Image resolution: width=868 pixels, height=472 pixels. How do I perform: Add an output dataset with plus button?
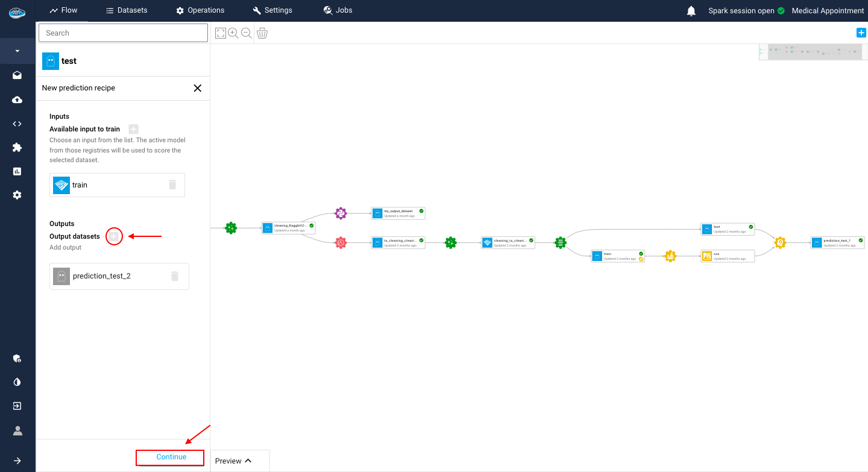coord(114,236)
